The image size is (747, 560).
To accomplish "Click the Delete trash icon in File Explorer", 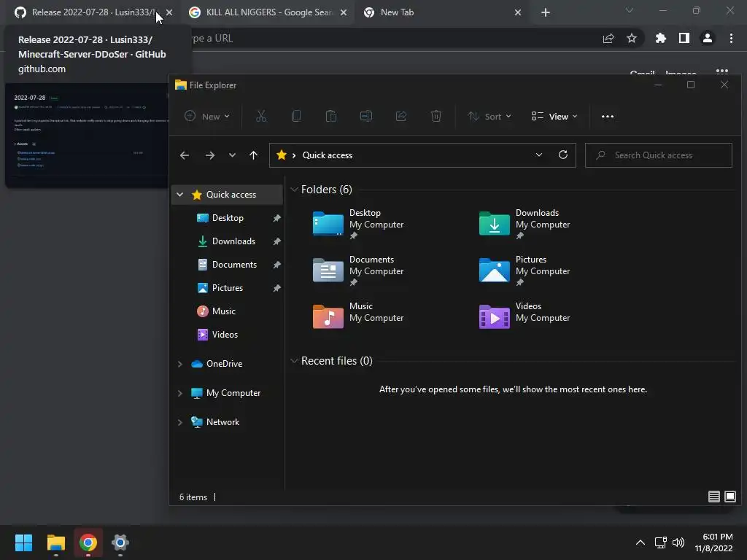I will 436,116.
